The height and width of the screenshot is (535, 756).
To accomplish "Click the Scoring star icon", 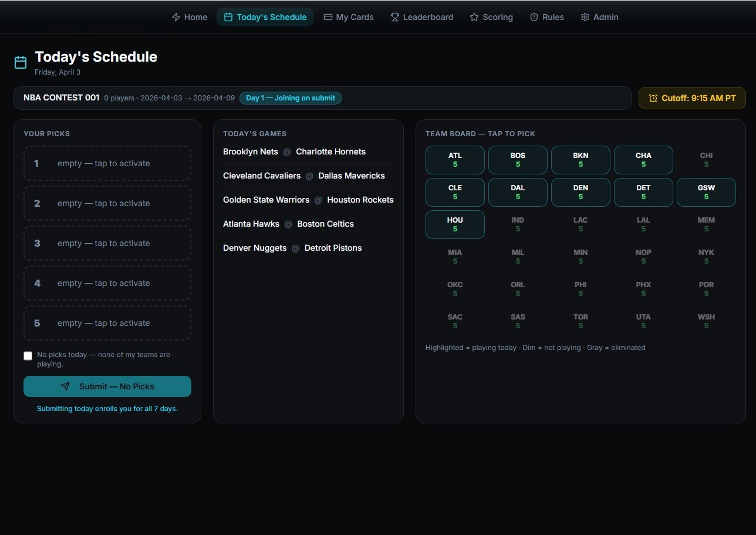I will point(474,17).
